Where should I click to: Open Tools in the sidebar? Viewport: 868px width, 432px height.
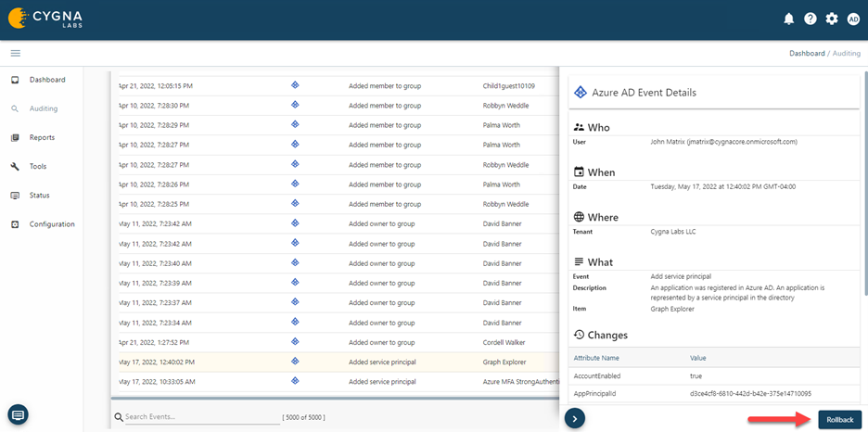38,166
